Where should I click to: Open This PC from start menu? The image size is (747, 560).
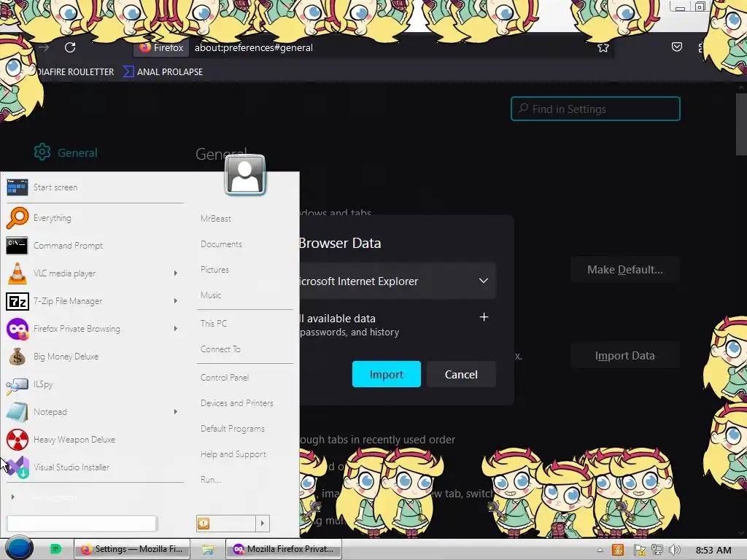coord(214,323)
